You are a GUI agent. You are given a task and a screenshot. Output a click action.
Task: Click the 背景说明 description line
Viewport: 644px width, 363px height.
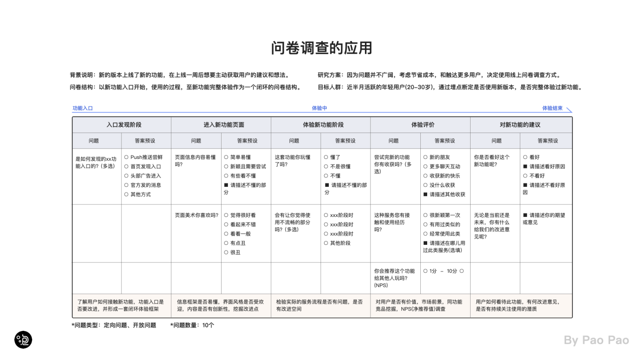click(179, 75)
